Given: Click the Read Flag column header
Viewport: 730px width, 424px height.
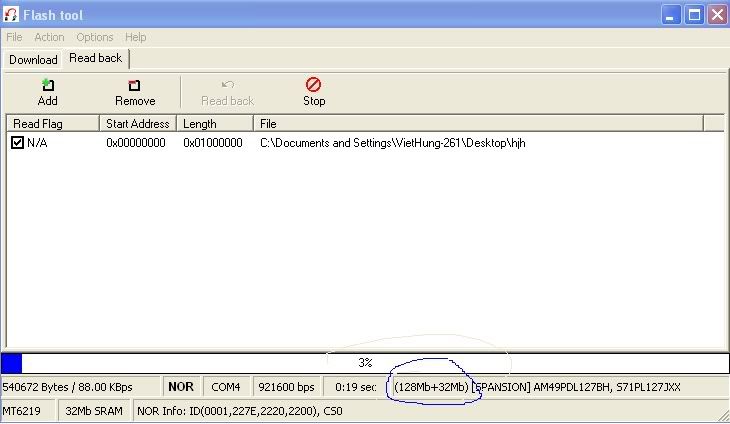Looking at the screenshot, I should coord(53,124).
